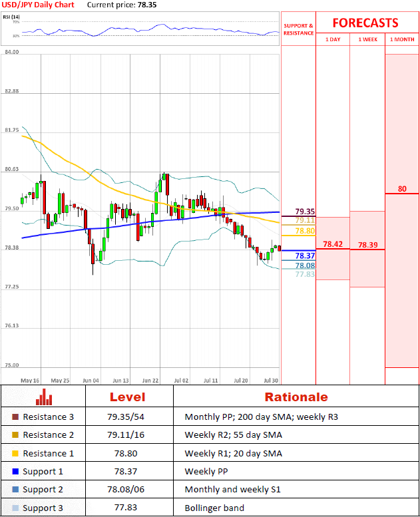Click the Support 2 steel-blue swatch

click(15, 489)
